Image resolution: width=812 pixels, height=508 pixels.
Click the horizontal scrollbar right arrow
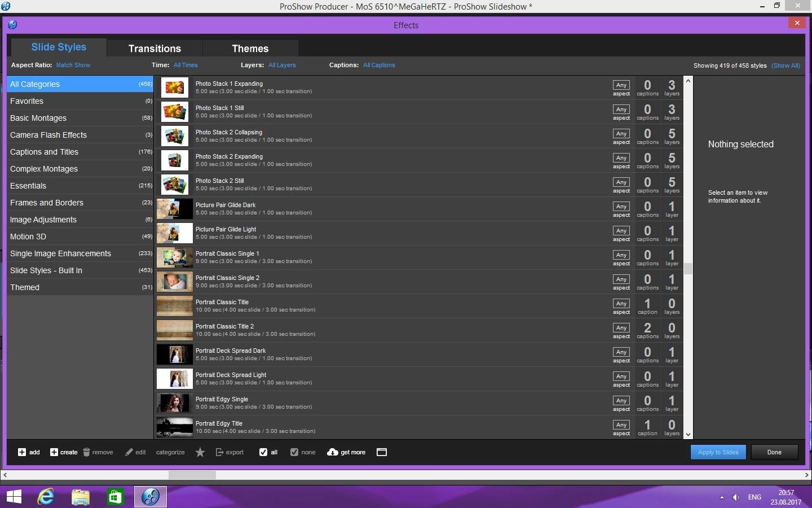click(807, 475)
